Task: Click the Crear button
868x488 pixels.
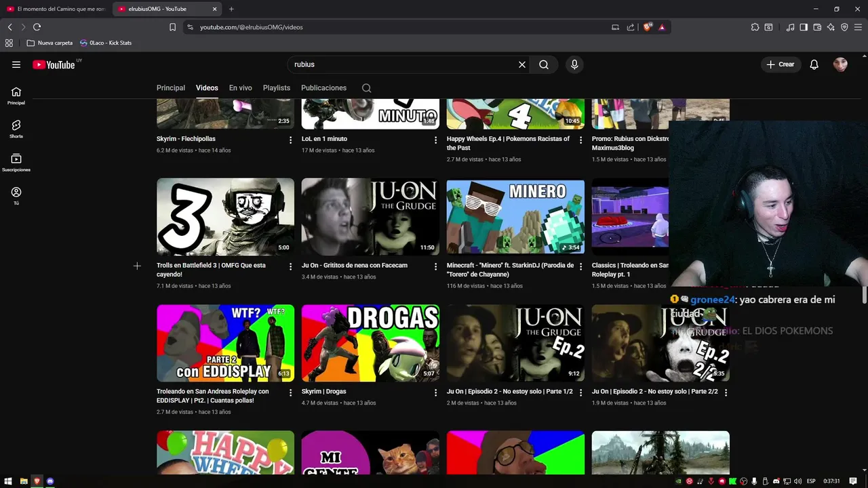Action: point(781,64)
